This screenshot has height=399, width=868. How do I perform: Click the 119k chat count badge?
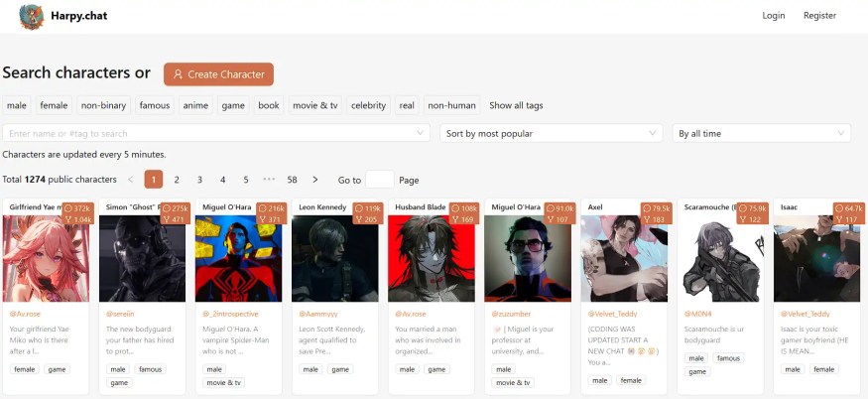pyautogui.click(x=368, y=208)
